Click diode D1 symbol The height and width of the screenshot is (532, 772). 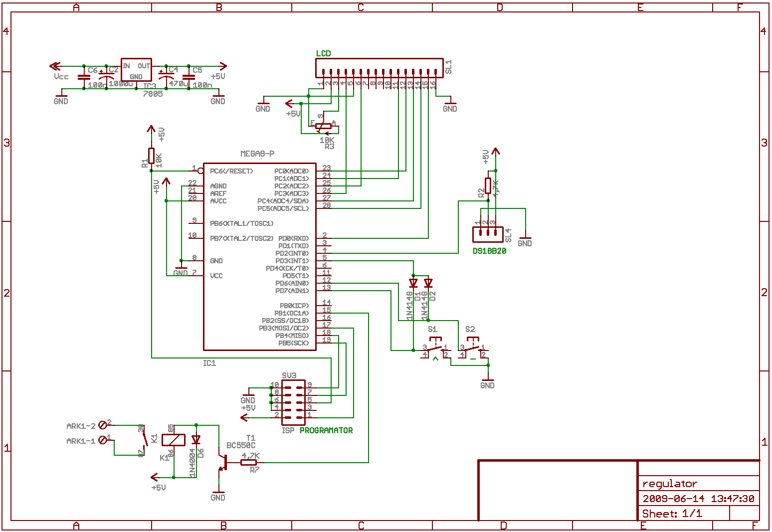click(x=413, y=283)
